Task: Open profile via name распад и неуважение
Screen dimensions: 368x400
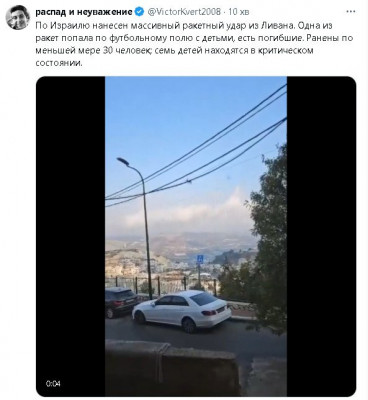Action: pos(84,12)
